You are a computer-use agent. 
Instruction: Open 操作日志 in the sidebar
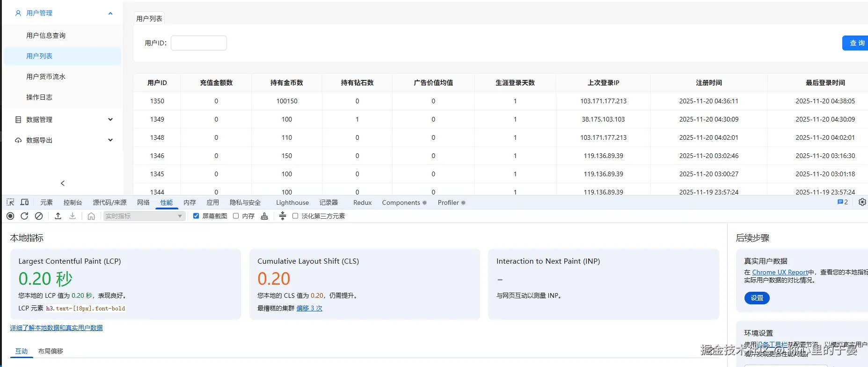[x=39, y=97]
